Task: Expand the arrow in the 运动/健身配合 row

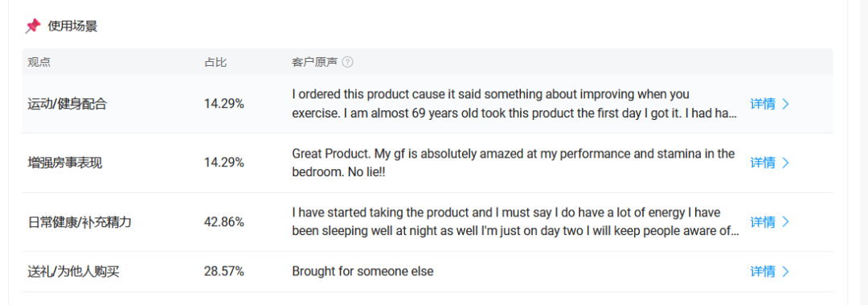Action: coord(785,104)
